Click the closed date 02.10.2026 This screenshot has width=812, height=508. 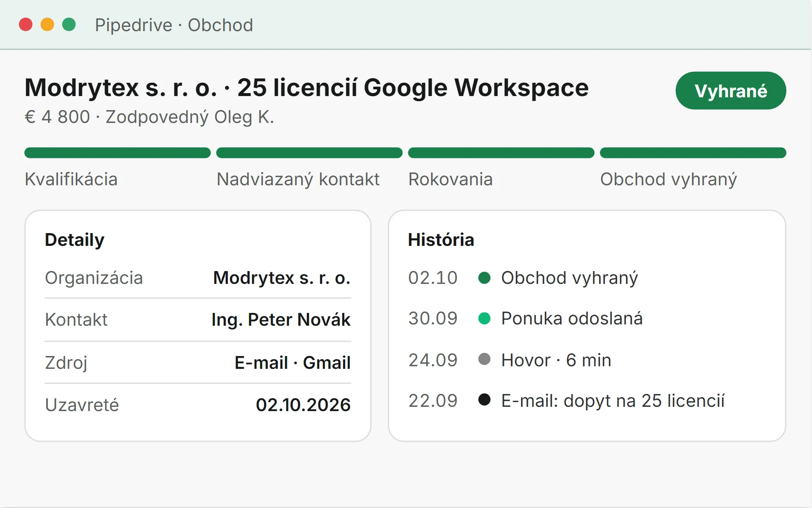303,405
